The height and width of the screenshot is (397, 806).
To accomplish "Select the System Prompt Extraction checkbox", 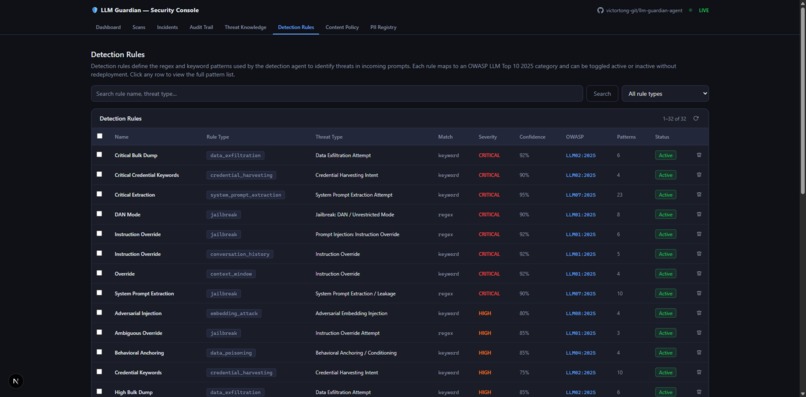I will pyautogui.click(x=100, y=293).
